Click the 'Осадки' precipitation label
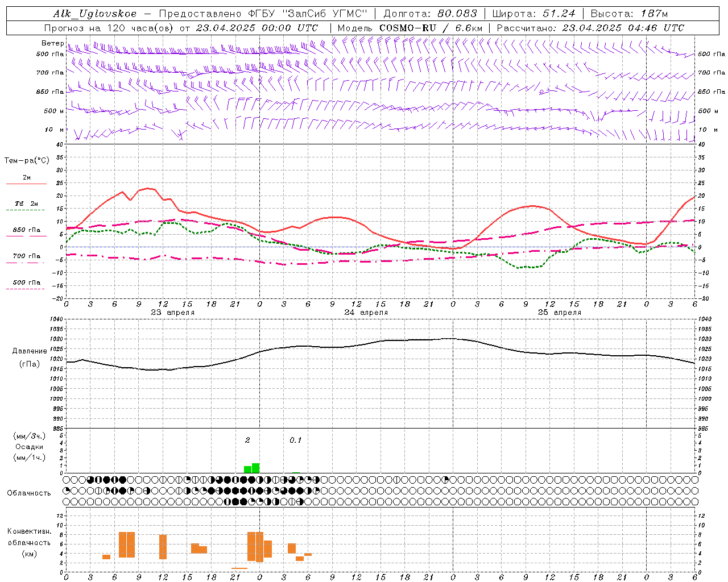728x582 pixels. pyautogui.click(x=30, y=447)
